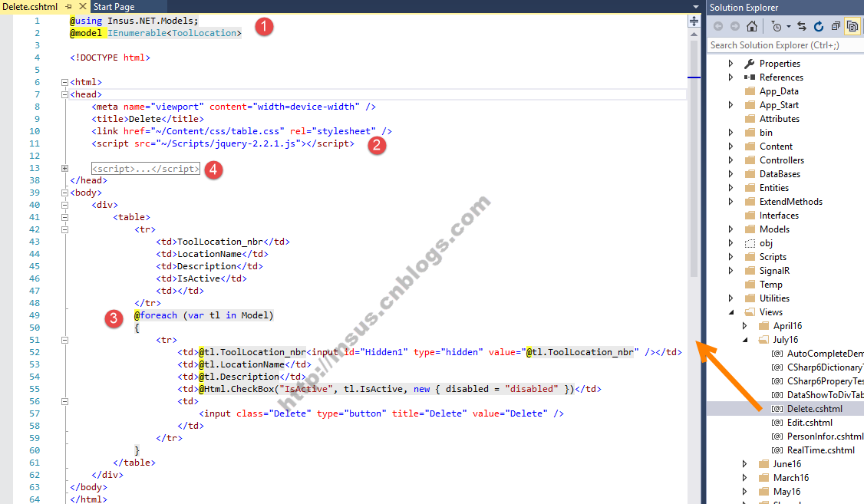864x504 pixels.
Task: Click the ExtendMethods folder icon
Action: tap(750, 202)
